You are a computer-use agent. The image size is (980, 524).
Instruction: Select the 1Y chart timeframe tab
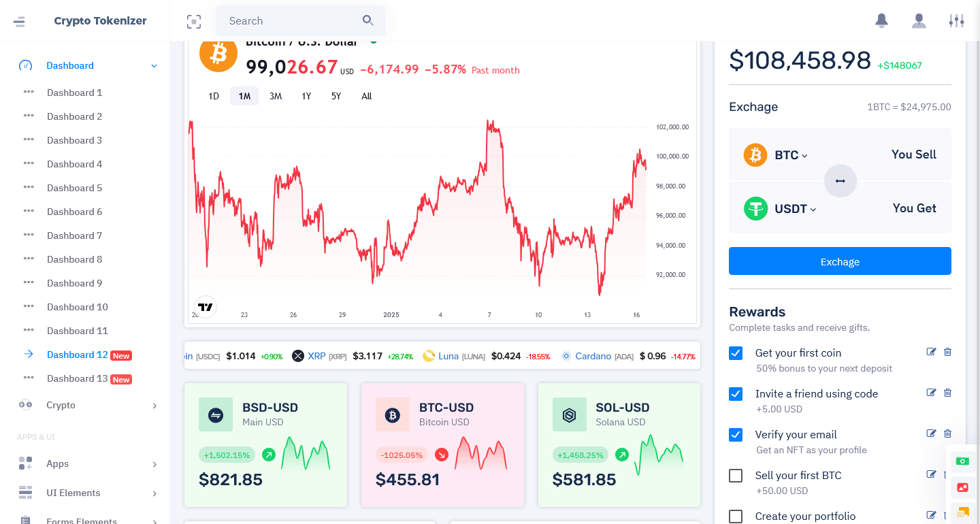306,96
